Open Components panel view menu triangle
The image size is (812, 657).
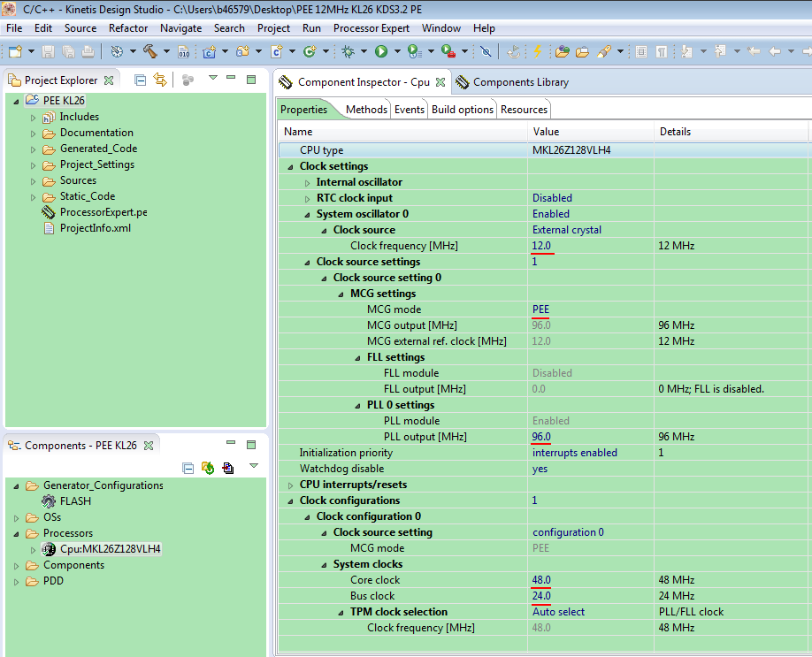point(254,465)
